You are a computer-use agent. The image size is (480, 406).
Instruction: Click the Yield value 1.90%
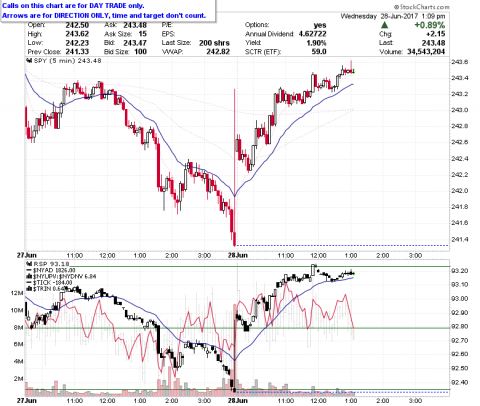pos(316,43)
